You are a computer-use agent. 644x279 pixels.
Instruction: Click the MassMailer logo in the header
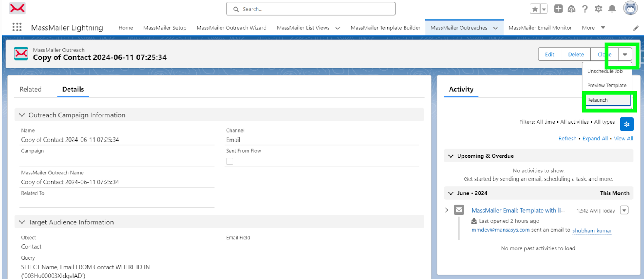(17, 8)
